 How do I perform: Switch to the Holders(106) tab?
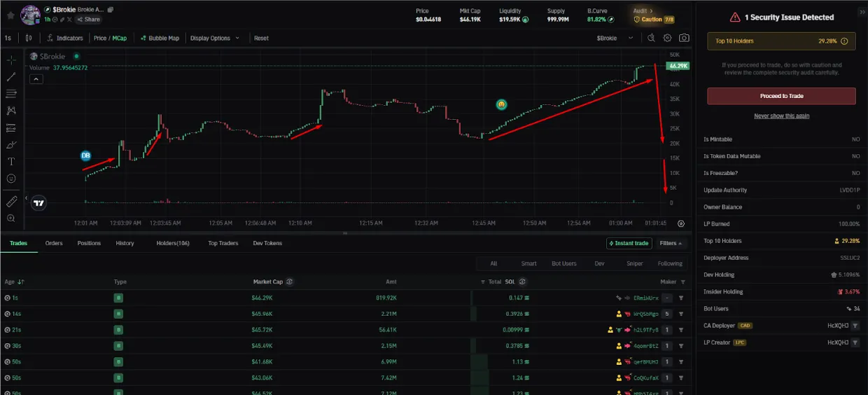tap(173, 243)
